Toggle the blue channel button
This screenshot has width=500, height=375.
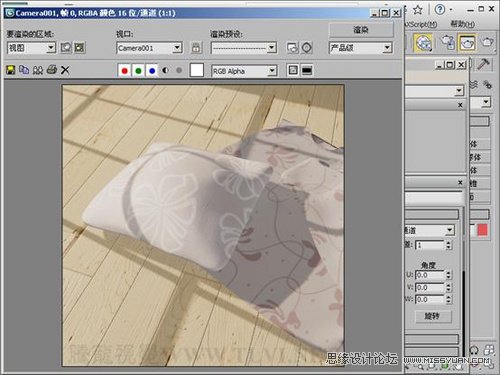point(152,70)
